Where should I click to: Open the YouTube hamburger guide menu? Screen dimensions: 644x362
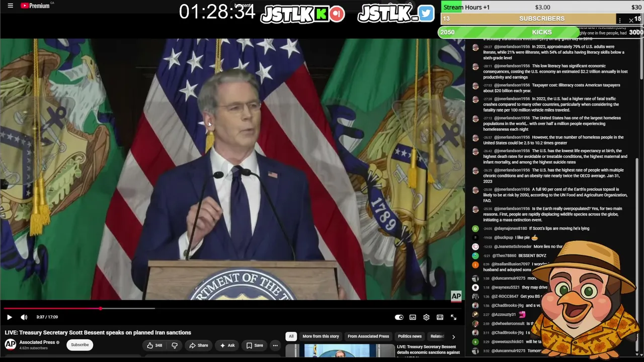click(10, 6)
